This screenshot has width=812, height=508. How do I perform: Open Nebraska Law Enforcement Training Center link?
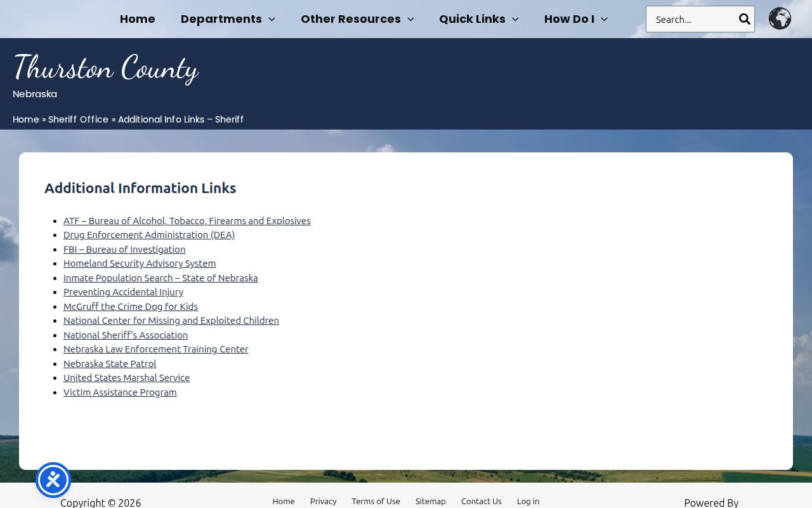point(156,349)
